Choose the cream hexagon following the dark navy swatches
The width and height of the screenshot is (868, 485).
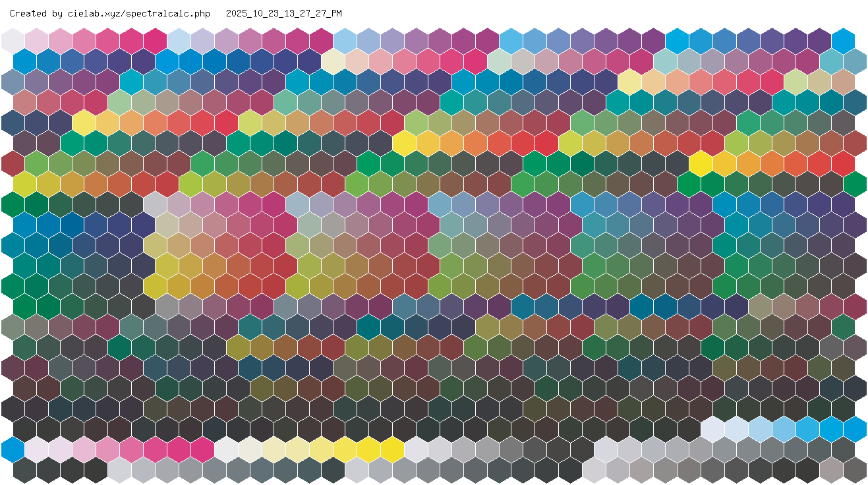(x=333, y=61)
